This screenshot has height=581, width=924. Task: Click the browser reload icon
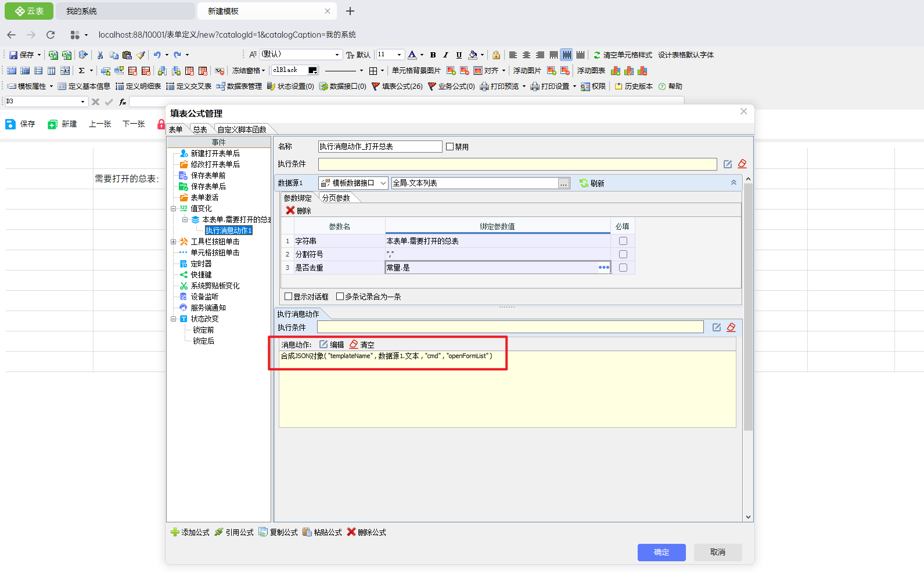(x=51, y=35)
